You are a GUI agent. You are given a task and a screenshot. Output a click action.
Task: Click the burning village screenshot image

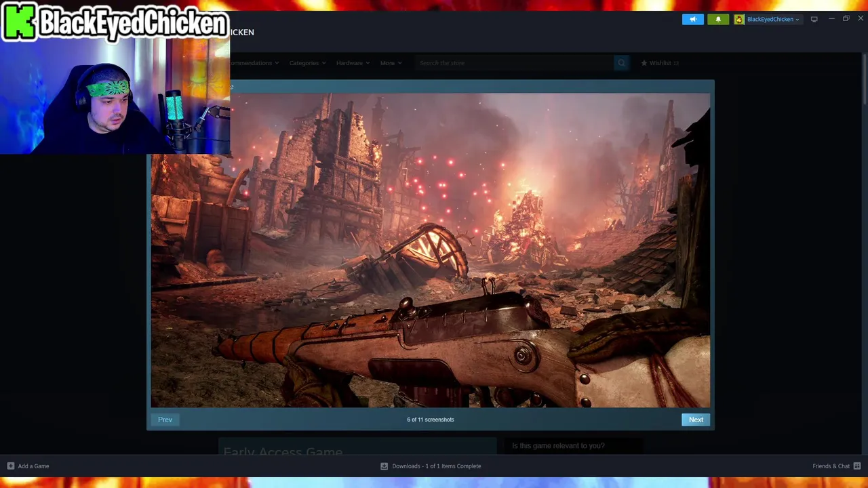coord(431,250)
